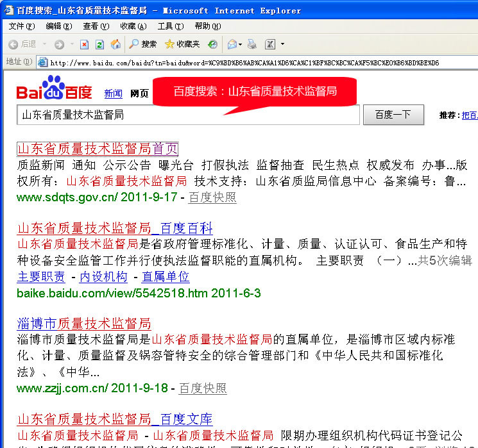Click the Forward arrow button
Screen dimensions: 478x448
click(58, 44)
